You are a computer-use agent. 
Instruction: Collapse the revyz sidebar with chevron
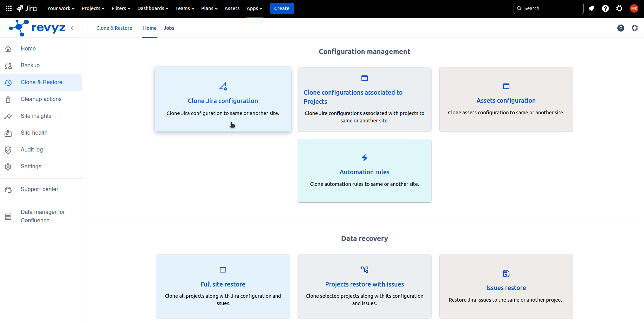[72, 28]
